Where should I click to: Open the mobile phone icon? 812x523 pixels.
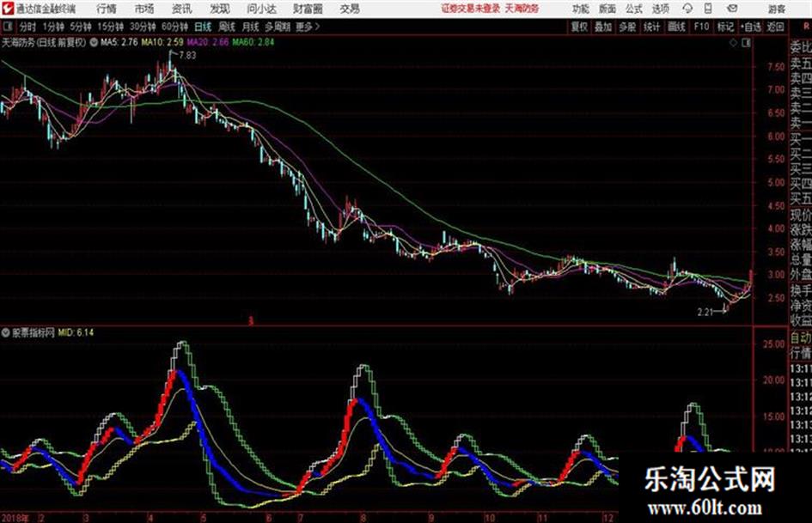point(708,9)
